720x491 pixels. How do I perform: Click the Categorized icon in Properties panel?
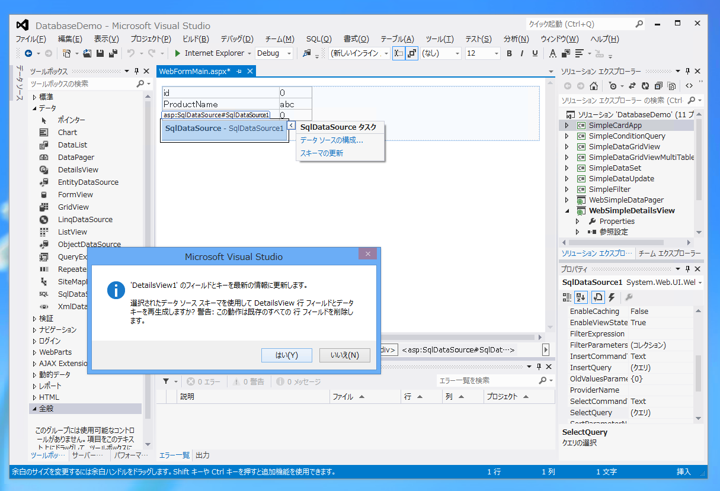coord(567,297)
